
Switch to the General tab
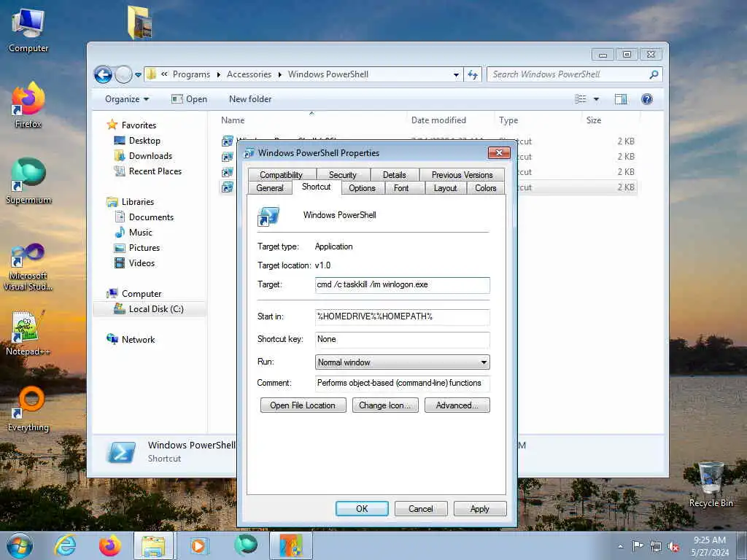click(270, 188)
